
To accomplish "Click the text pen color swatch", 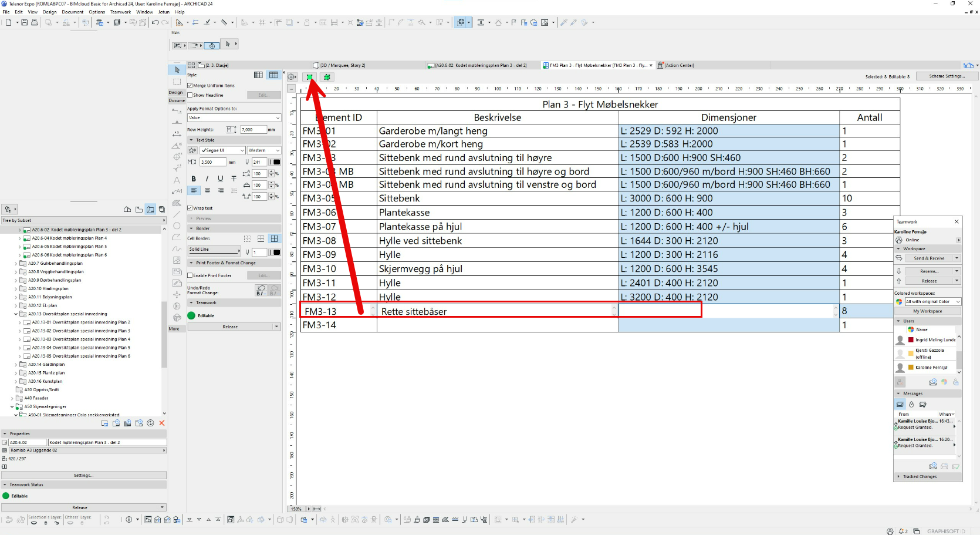I will click(x=276, y=162).
